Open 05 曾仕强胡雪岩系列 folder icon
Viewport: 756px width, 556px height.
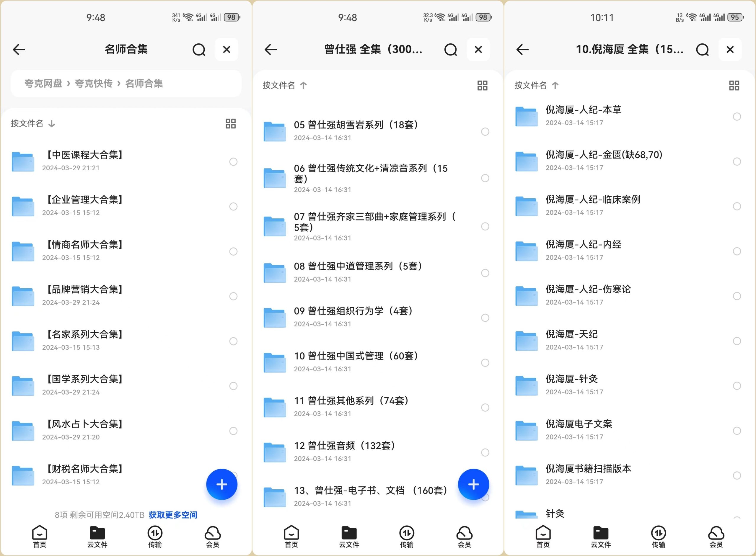tap(275, 132)
